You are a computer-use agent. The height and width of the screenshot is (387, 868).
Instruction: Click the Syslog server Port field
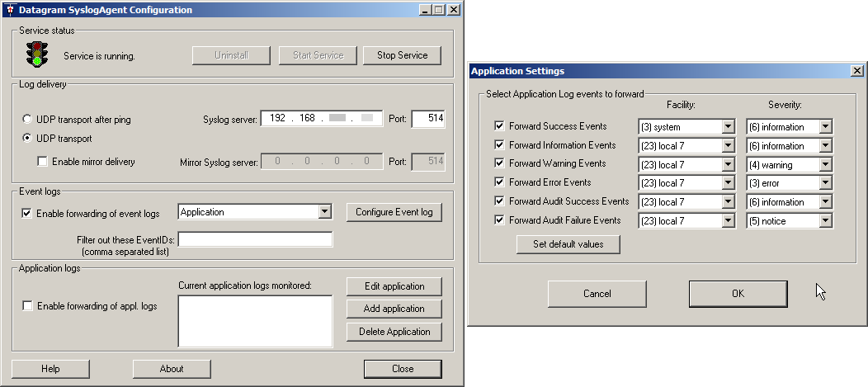[427, 119]
